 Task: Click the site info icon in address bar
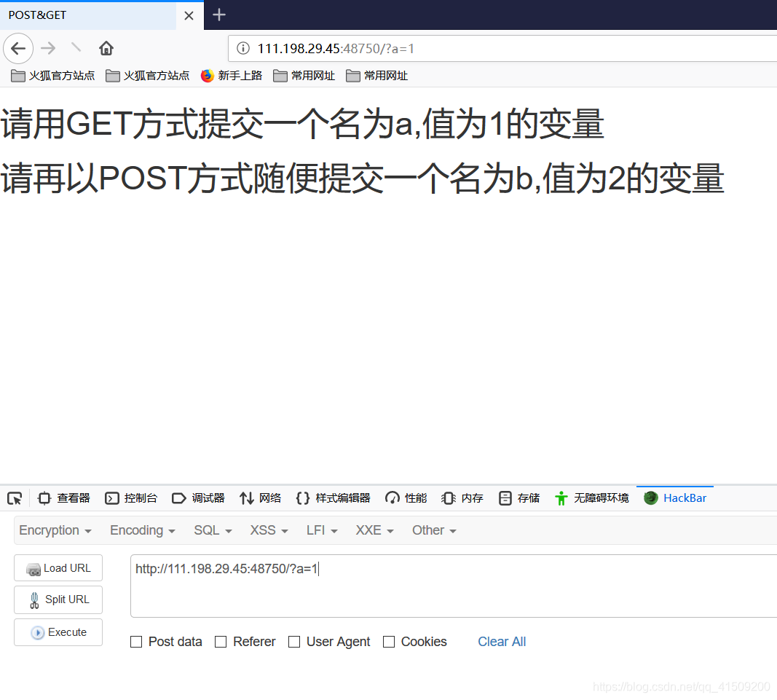tap(242, 48)
